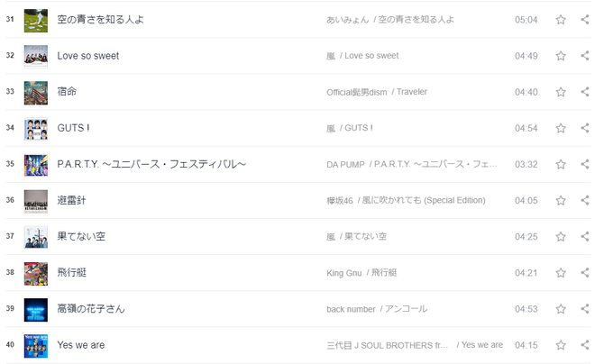Open the DA PUMP artist link
The height and width of the screenshot is (364, 613).
pos(345,164)
